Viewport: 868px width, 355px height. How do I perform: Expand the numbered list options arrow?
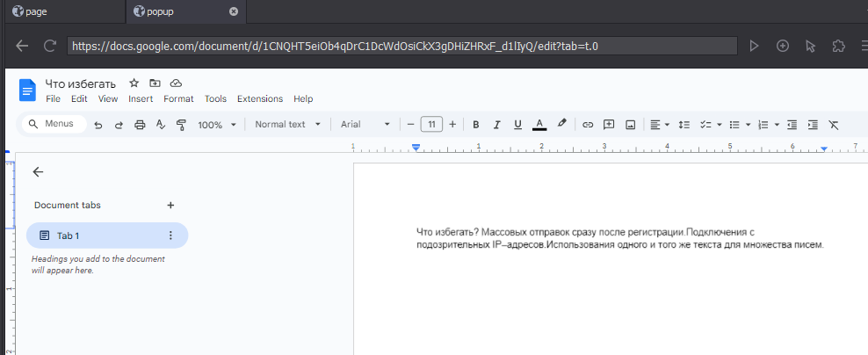[777, 125]
